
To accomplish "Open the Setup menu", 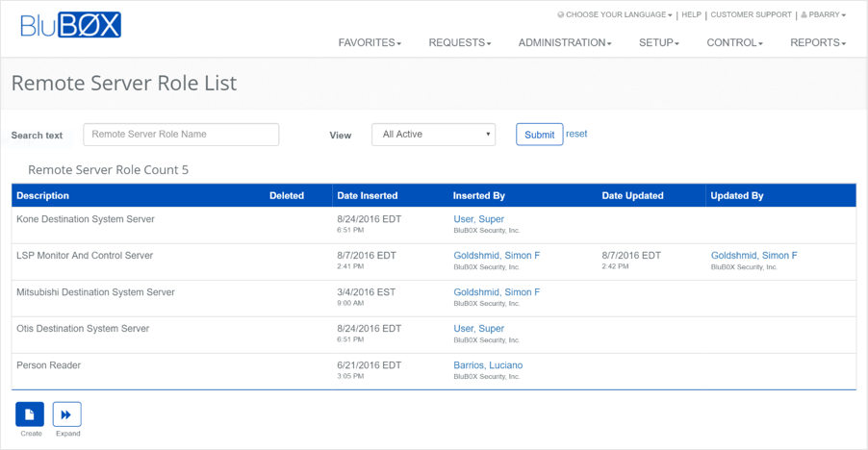I will [x=658, y=43].
